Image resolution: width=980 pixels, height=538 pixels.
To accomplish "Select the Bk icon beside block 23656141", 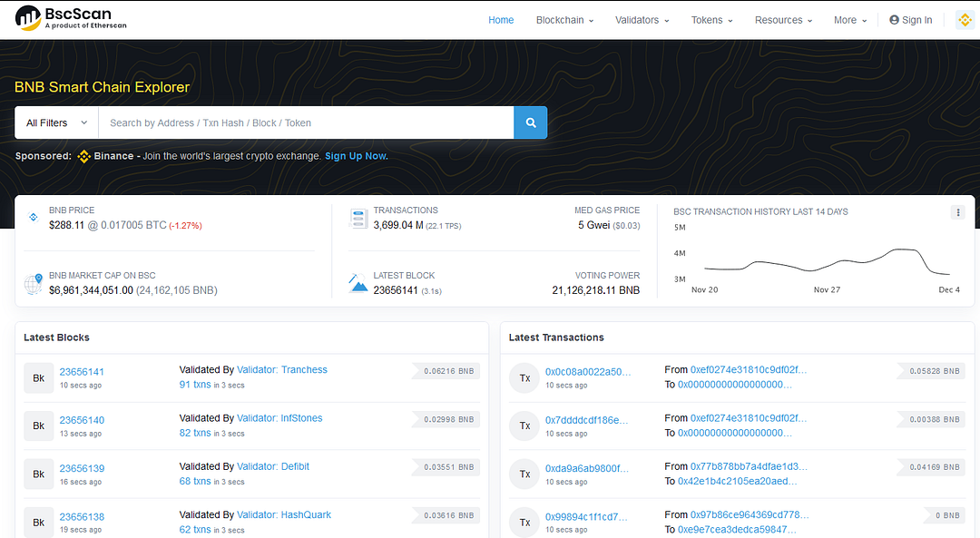I will [x=38, y=377].
